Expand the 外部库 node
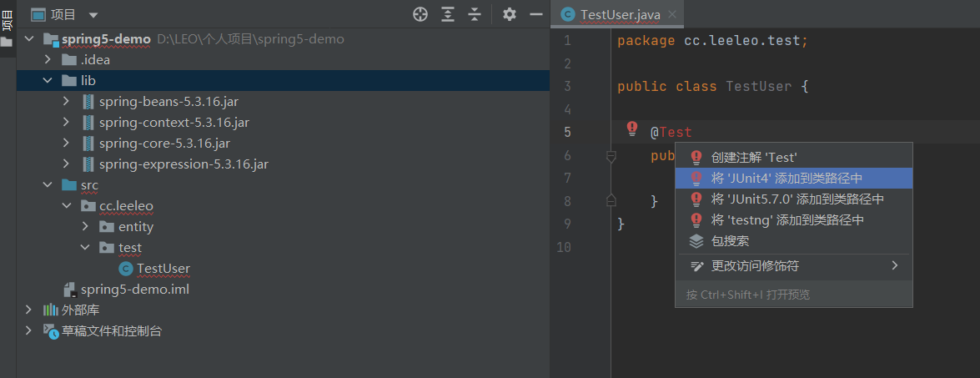This screenshot has height=378, width=980. [x=30, y=310]
